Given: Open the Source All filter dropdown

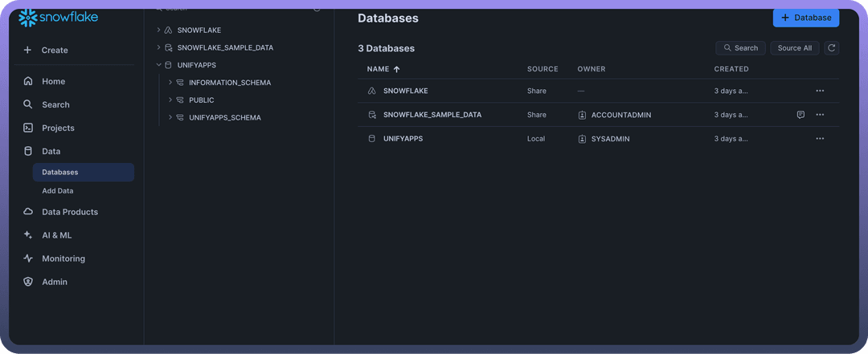Looking at the screenshot, I should (794, 48).
